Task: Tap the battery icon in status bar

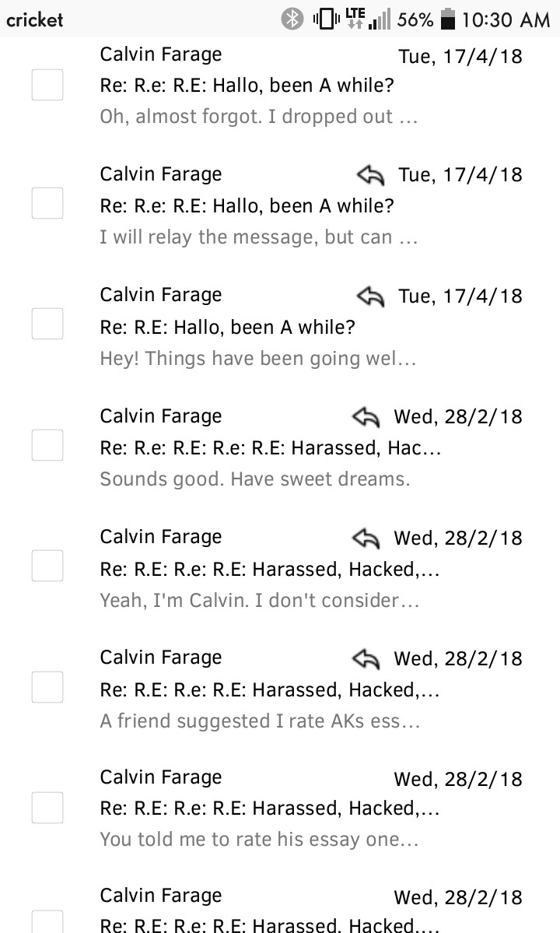Action: pos(448,19)
